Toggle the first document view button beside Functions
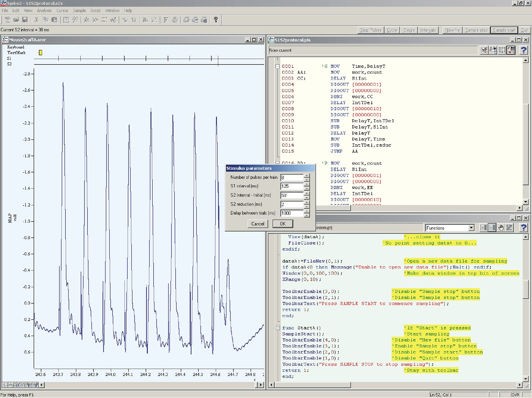 (484, 227)
